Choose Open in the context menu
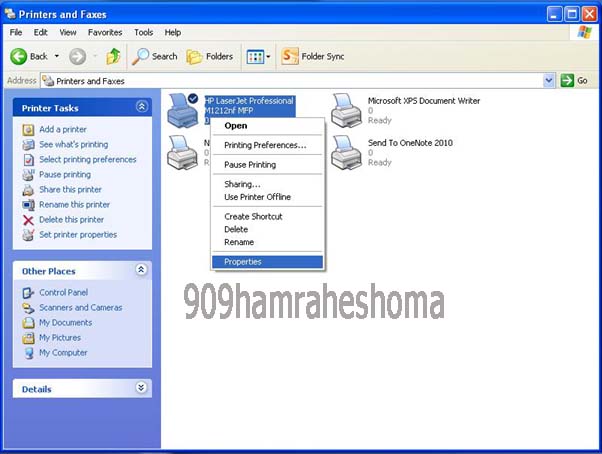 click(x=267, y=126)
